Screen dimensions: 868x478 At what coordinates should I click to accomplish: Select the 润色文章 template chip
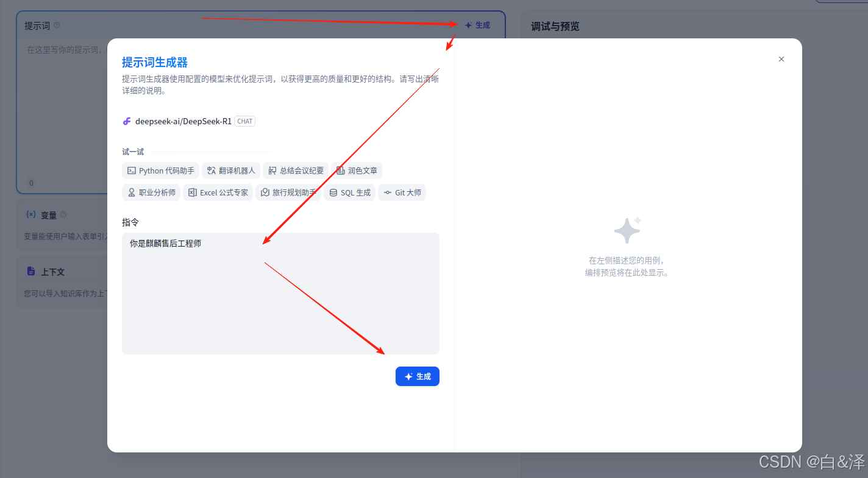coord(357,170)
